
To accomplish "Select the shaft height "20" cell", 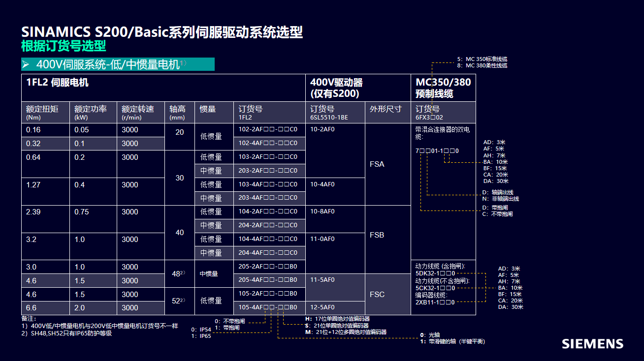I will [180, 137].
